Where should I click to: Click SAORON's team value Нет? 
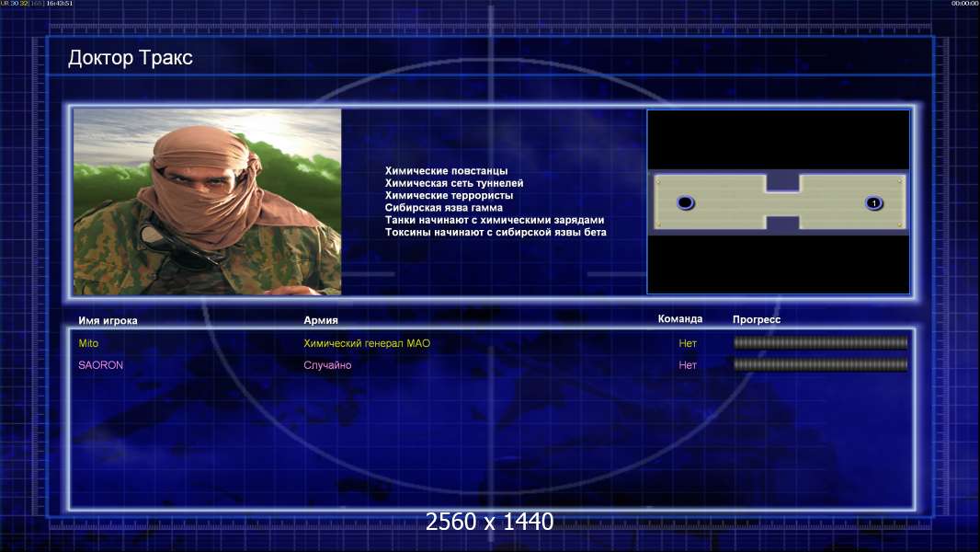(688, 365)
